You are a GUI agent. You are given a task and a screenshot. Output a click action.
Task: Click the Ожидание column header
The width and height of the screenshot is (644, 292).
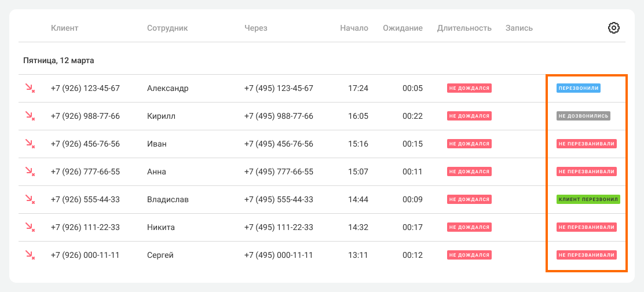point(402,28)
